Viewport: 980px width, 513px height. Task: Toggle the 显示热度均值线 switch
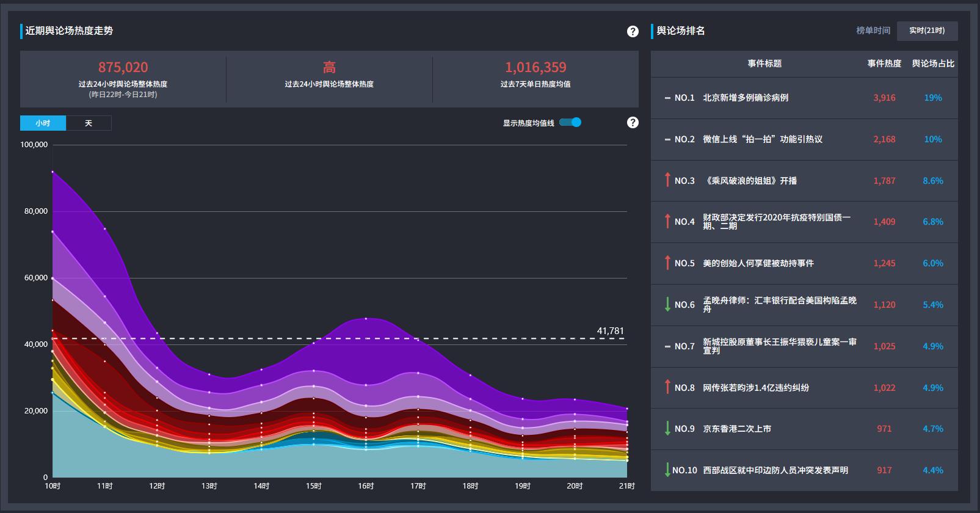[570, 122]
